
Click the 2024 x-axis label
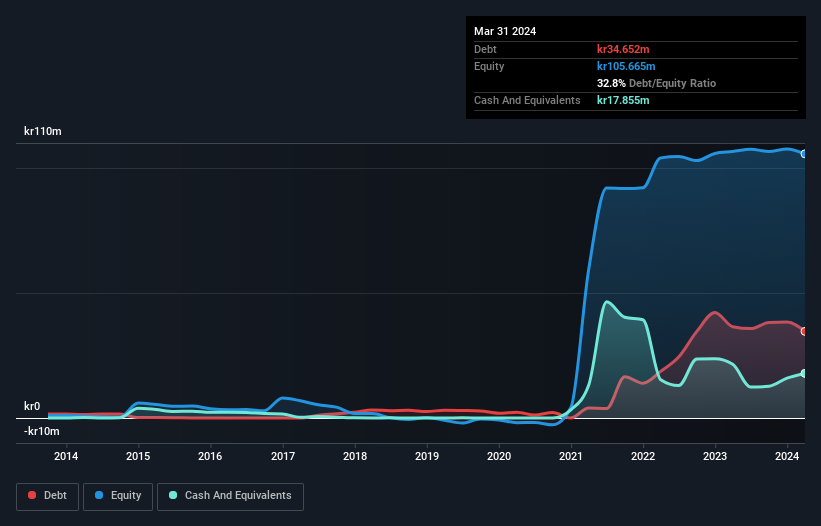[x=787, y=456]
